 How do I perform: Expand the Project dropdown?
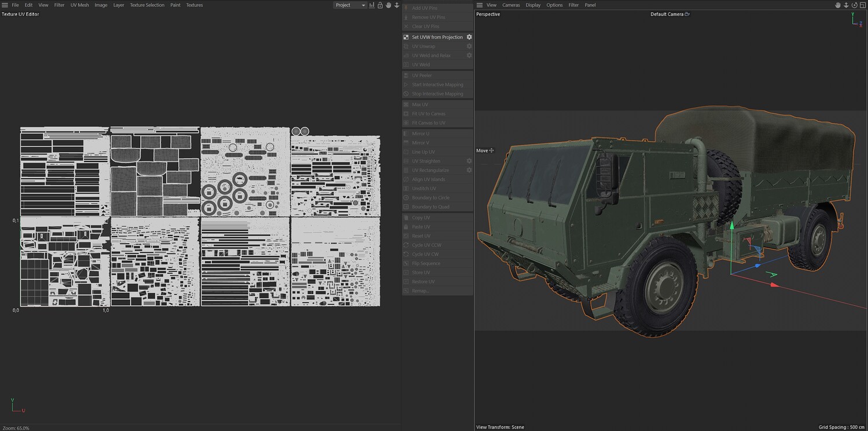[x=350, y=5]
